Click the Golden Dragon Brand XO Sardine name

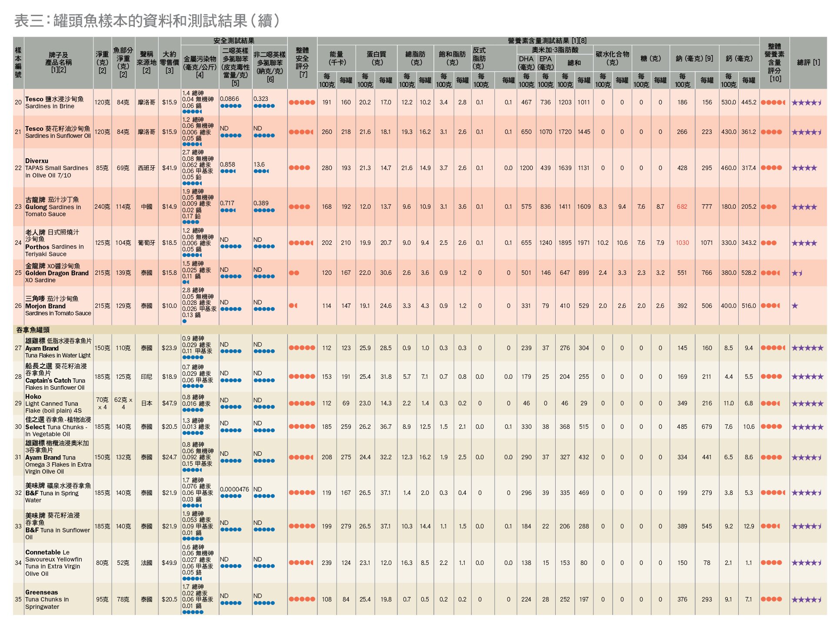(57, 273)
